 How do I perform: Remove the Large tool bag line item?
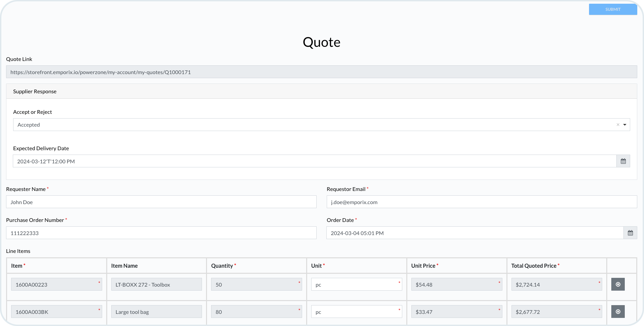pyautogui.click(x=618, y=312)
